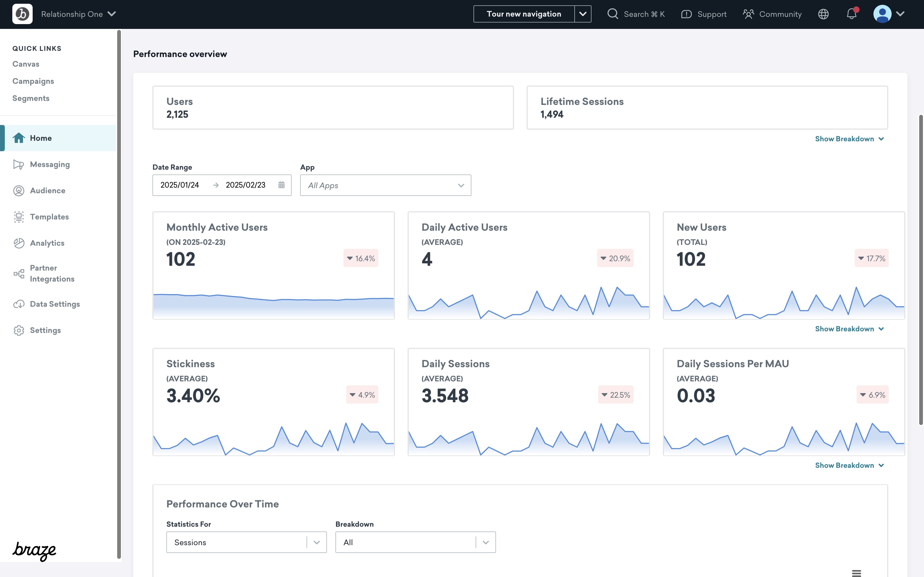This screenshot has width=924, height=577.
Task: Click the calendar icon in Date Range
Action: (281, 185)
